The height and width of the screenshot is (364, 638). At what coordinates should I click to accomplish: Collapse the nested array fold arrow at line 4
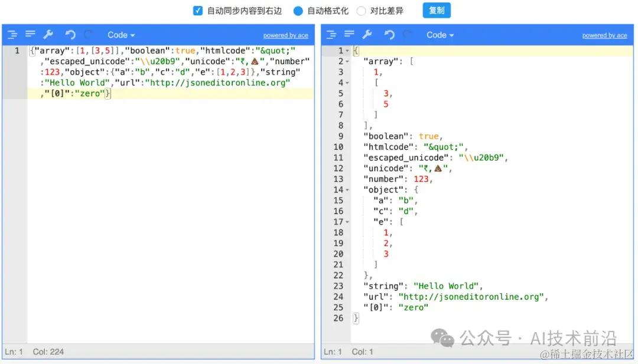click(347, 83)
